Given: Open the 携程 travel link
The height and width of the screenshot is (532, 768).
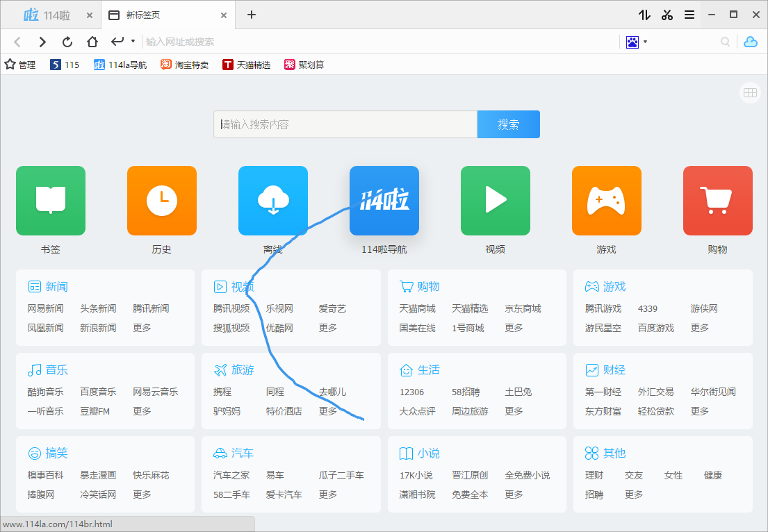Looking at the screenshot, I should (222, 392).
